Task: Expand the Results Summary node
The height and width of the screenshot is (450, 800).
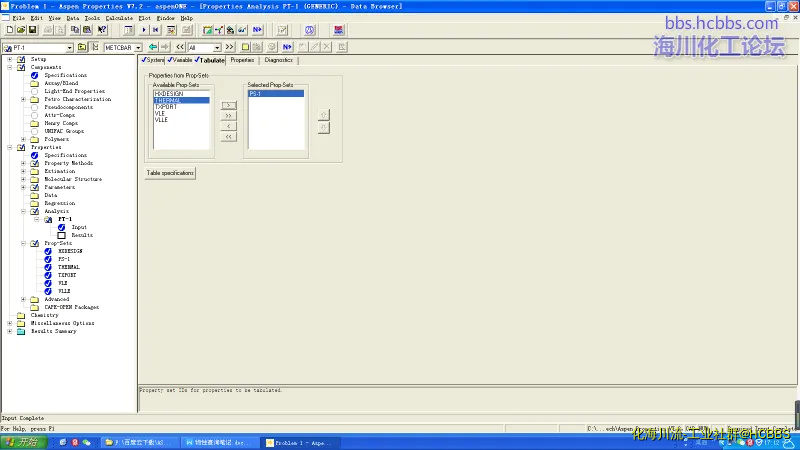Action: pos(10,331)
